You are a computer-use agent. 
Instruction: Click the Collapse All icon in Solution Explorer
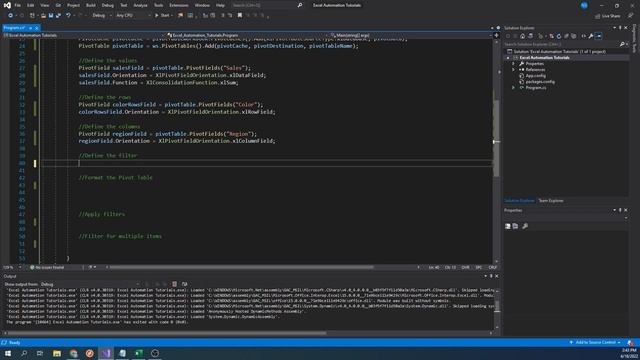pos(566,36)
